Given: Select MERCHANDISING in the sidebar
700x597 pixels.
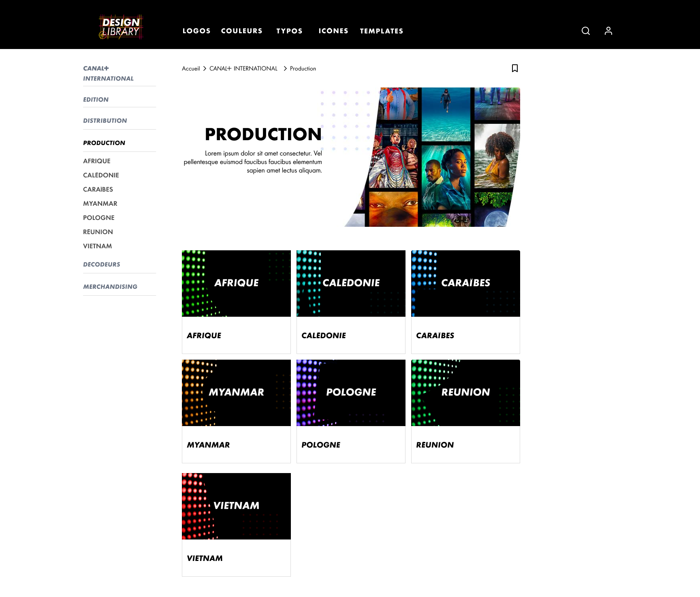Looking at the screenshot, I should point(110,287).
